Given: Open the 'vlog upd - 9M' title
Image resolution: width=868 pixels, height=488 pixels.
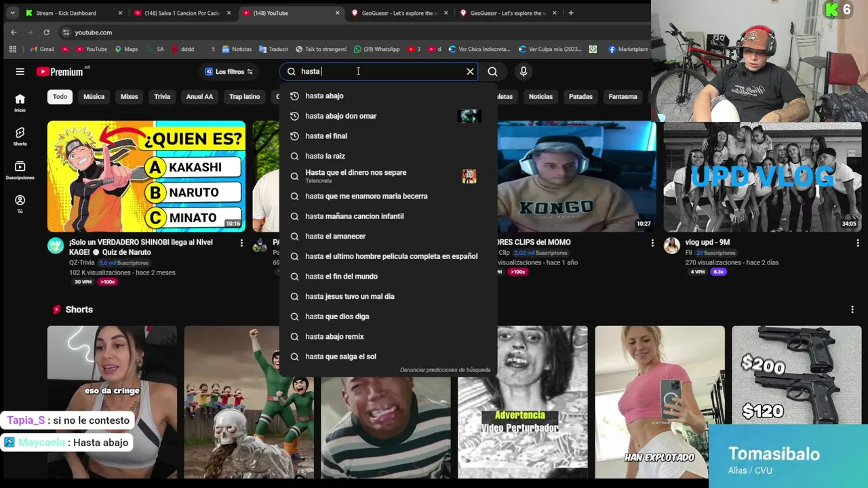Looking at the screenshot, I should (707, 242).
